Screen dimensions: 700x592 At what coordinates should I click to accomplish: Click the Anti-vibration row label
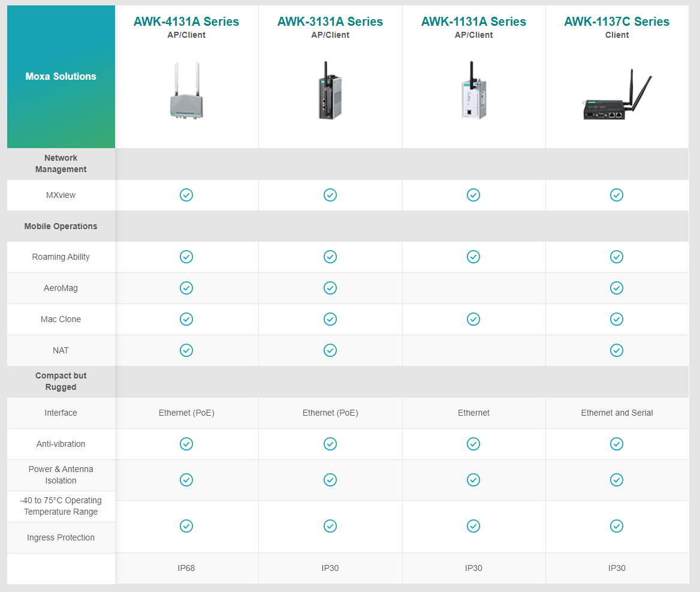click(61, 444)
